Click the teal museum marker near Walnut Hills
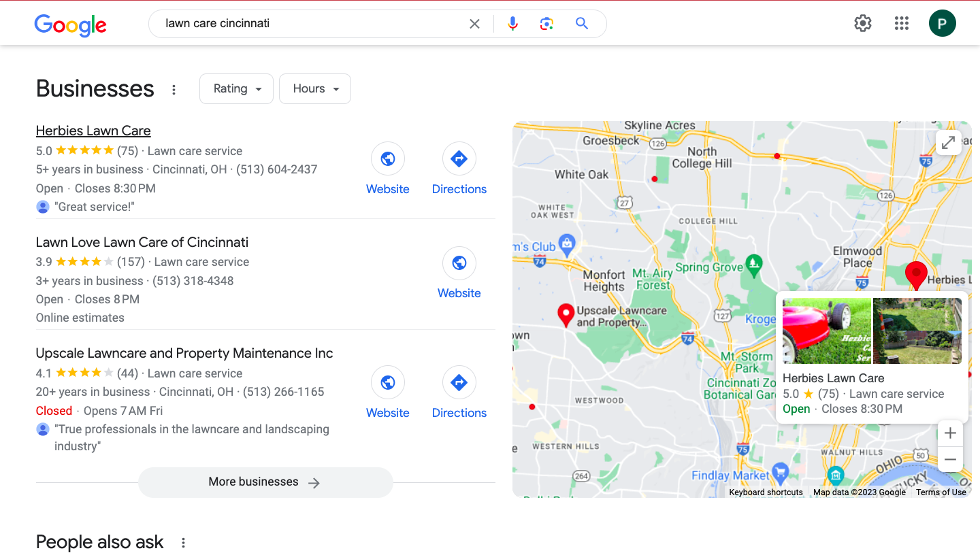Viewport: 980px width, 555px height. point(836,474)
